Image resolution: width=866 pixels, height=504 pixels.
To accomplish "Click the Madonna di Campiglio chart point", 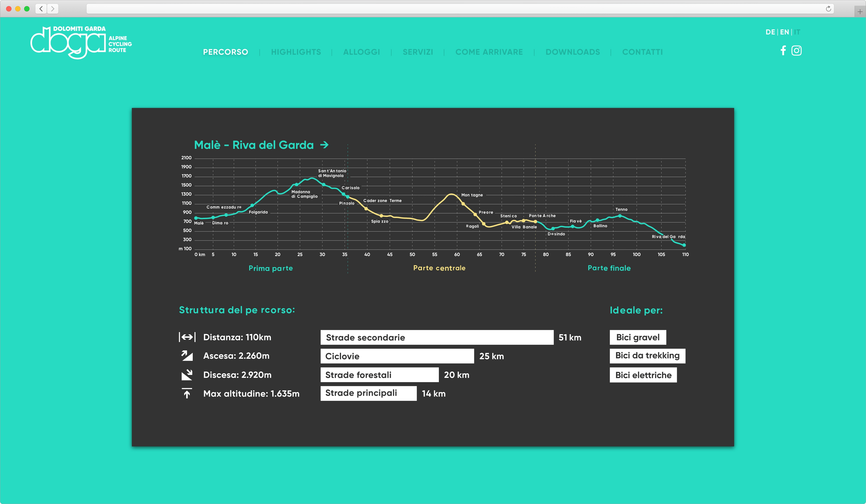I will (x=297, y=185).
